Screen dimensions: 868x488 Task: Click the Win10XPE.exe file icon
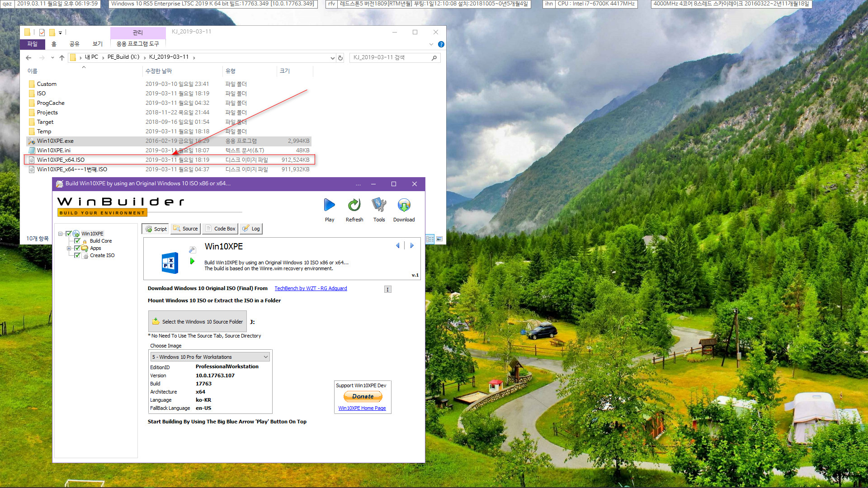coord(32,141)
